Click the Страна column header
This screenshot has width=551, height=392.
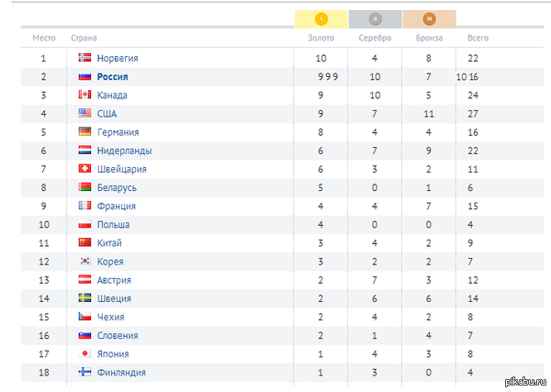click(x=84, y=38)
